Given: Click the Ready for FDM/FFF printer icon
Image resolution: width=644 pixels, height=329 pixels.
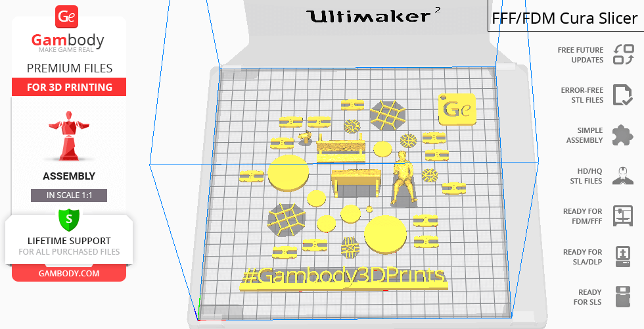Looking at the screenshot, I should point(622,216).
